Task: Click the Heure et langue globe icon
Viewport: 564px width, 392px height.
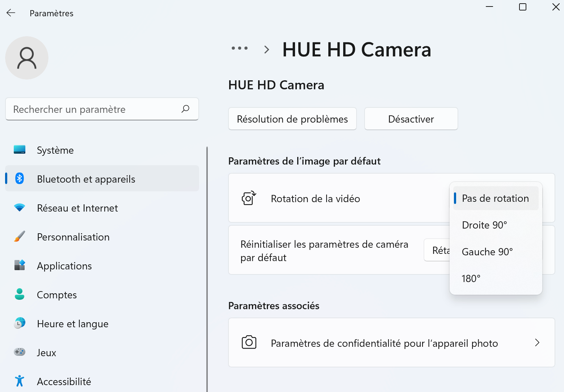Action: 20,323
